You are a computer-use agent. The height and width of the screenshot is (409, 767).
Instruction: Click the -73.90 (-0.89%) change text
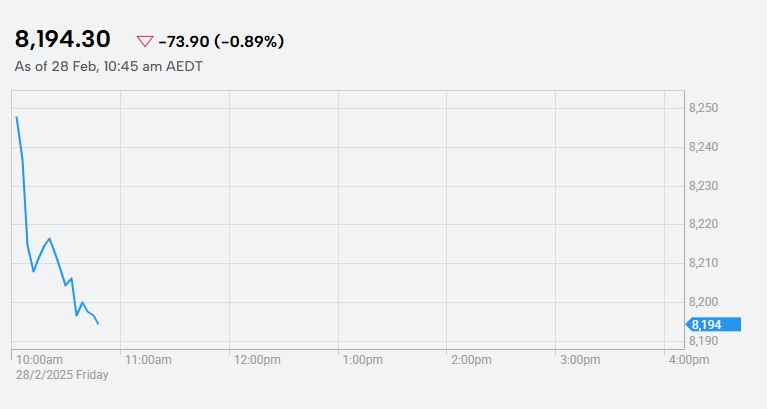(221, 42)
